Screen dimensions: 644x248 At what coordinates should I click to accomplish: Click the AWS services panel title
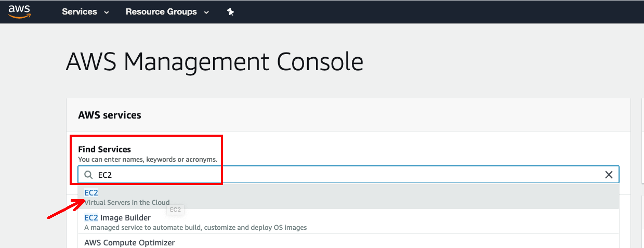(110, 115)
